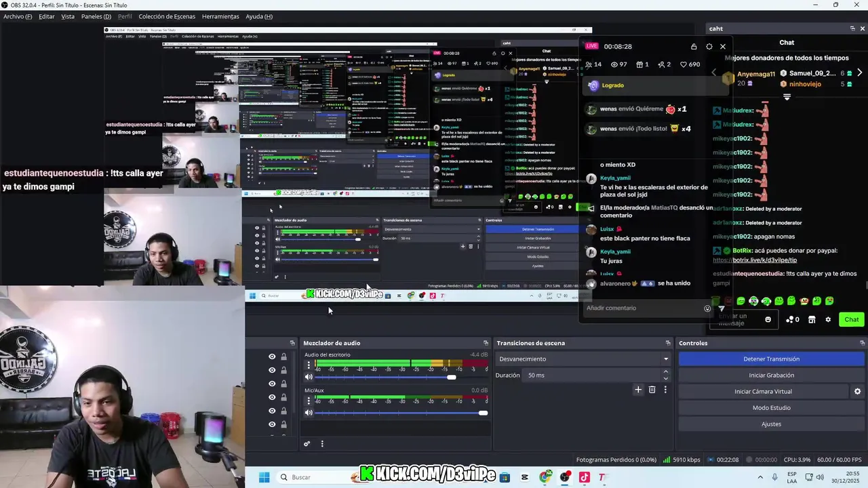The width and height of the screenshot is (868, 488).
Task: Increase Duración with the up arrow
Action: [x=666, y=372]
